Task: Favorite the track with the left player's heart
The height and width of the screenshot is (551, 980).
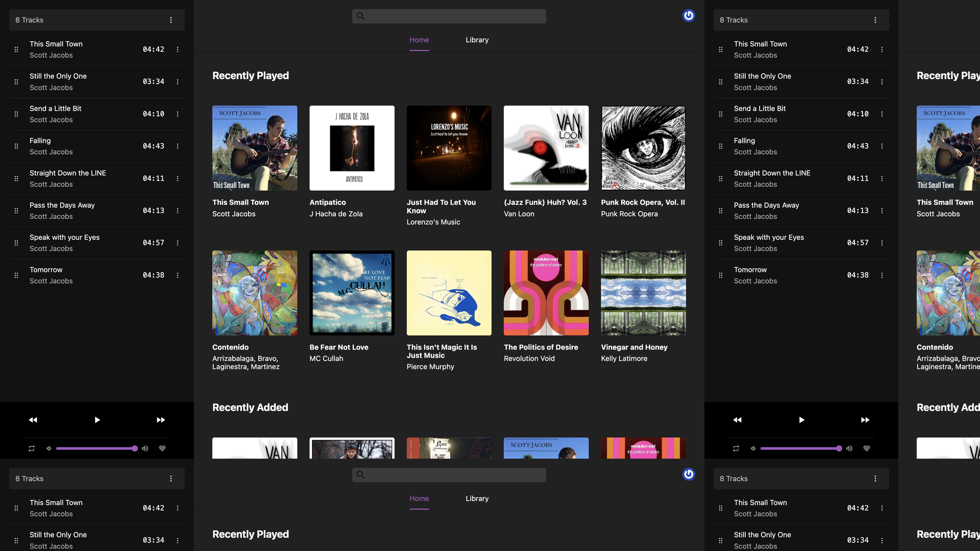Action: pos(162,448)
